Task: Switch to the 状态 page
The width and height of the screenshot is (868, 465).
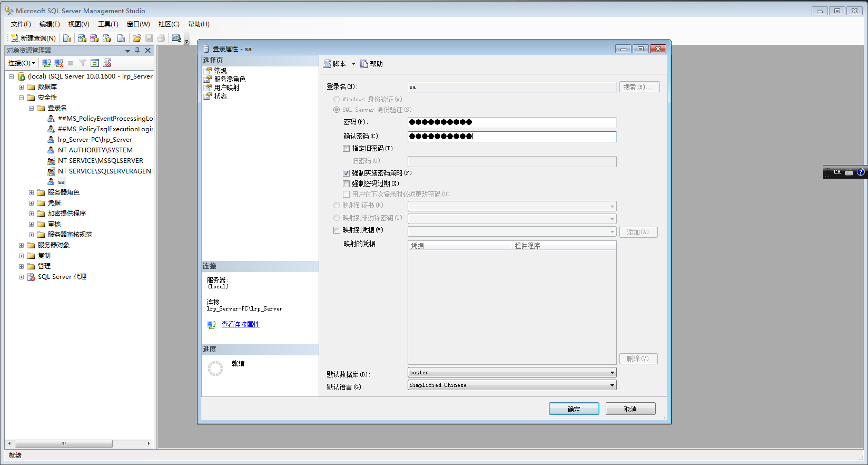Action: click(x=220, y=96)
